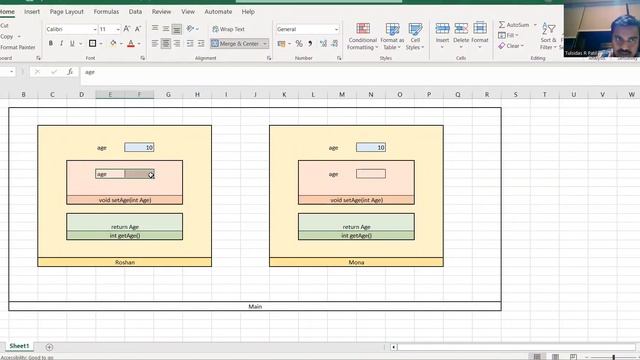Decrease font size icon
This screenshot has height=360, width=640.
pyautogui.click(x=138, y=29)
